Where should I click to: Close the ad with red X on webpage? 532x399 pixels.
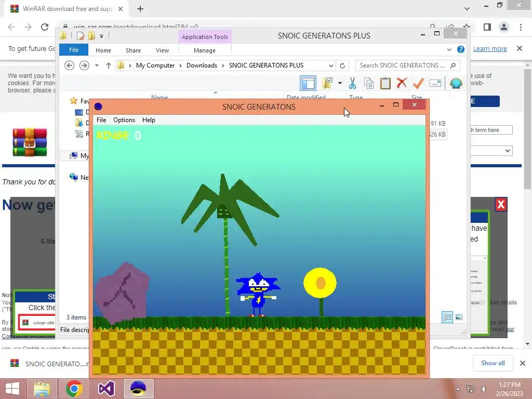pos(501,205)
